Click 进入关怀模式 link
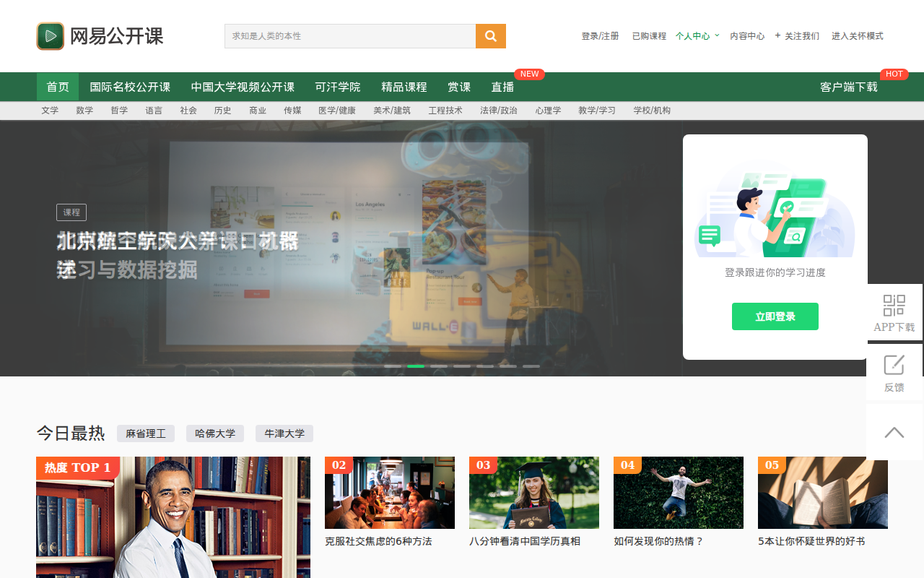The image size is (924, 578). (858, 36)
